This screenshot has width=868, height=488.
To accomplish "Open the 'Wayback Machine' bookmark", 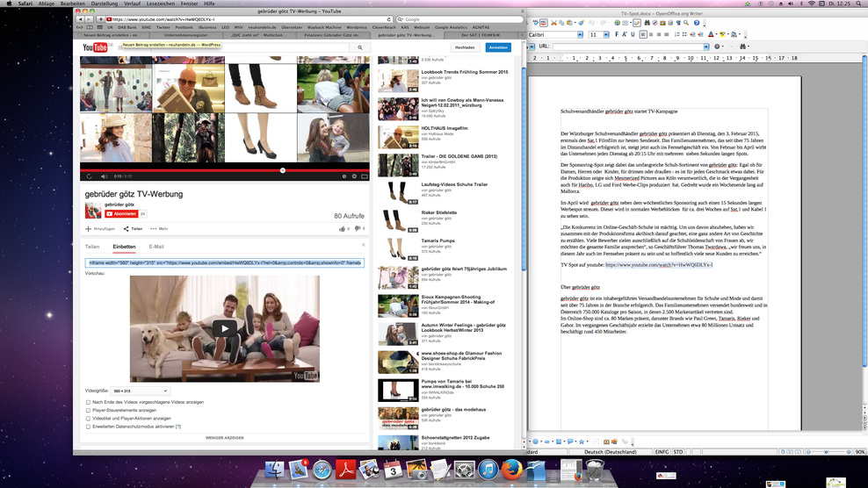I will (x=324, y=27).
